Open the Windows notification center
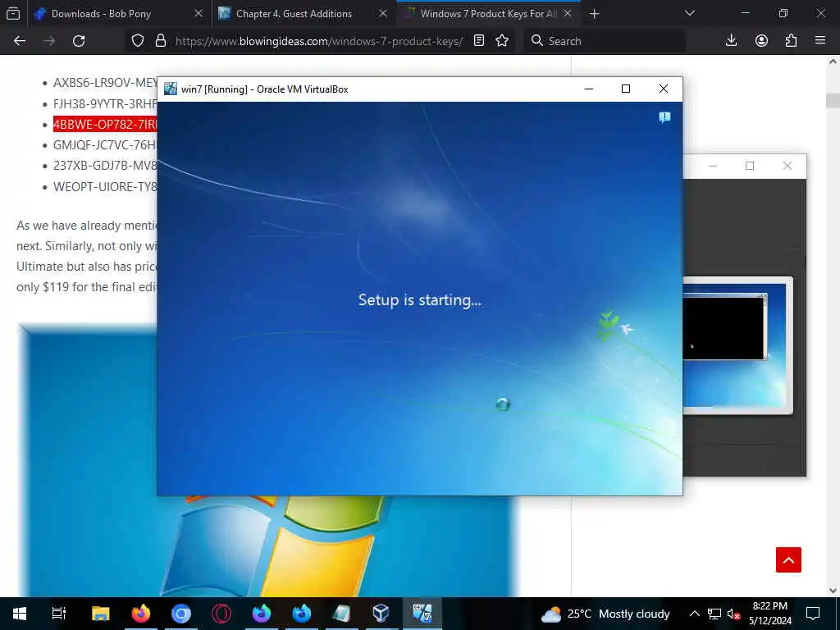 click(x=813, y=614)
